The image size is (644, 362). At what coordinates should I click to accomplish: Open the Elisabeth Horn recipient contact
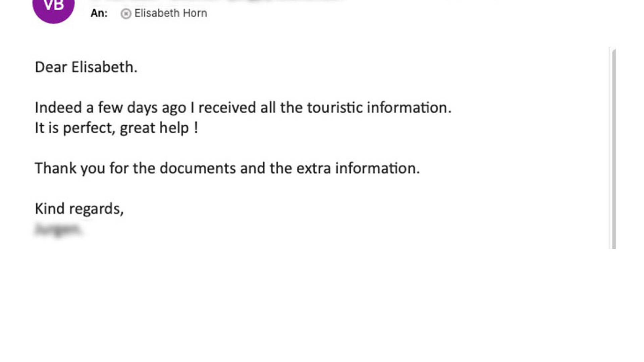170,13
